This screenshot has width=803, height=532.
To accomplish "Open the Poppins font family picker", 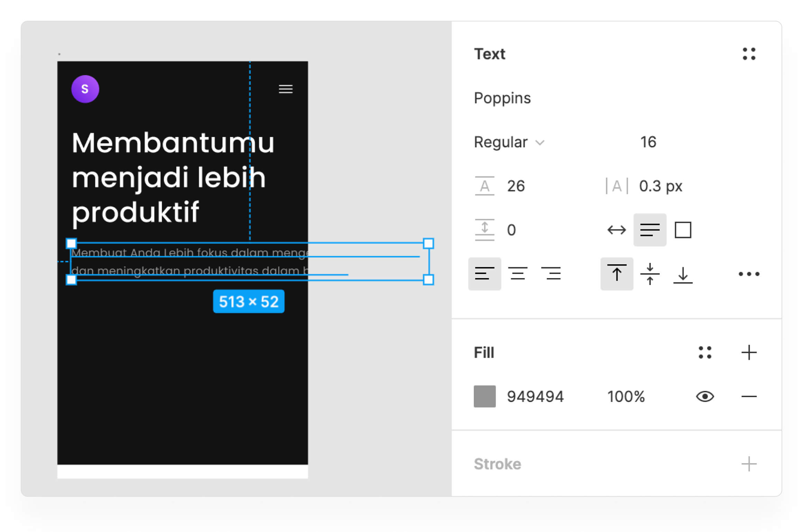I will pyautogui.click(x=502, y=98).
